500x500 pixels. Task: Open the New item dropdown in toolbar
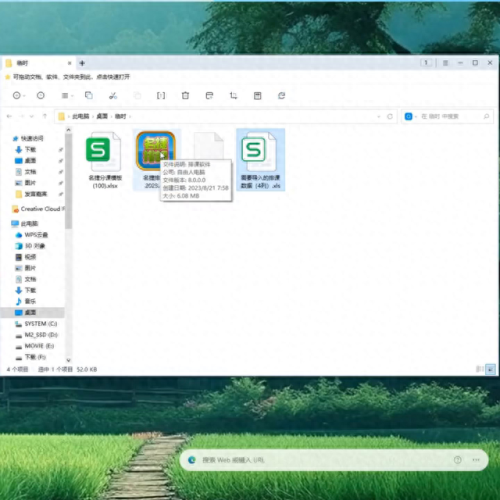[19, 96]
